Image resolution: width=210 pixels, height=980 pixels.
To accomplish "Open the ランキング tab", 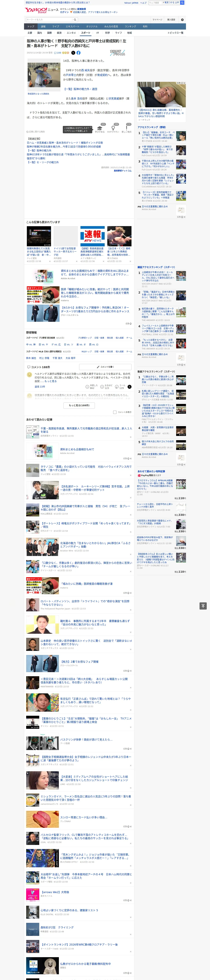I will pyautogui.click(x=130, y=27).
